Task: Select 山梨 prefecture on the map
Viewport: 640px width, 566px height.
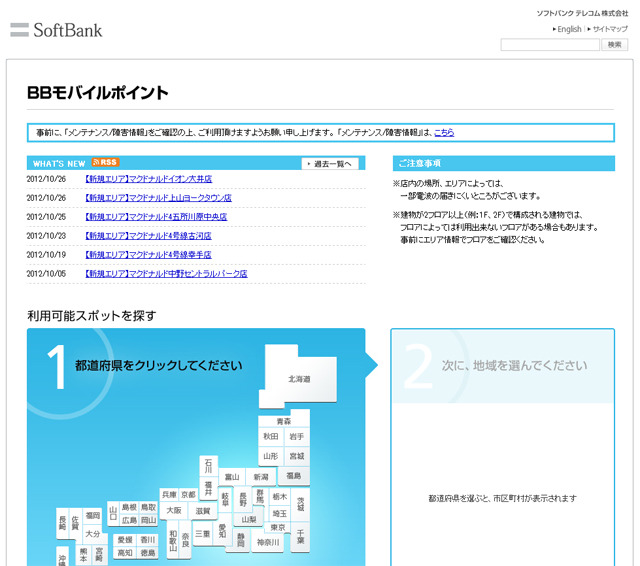Action: [x=249, y=519]
